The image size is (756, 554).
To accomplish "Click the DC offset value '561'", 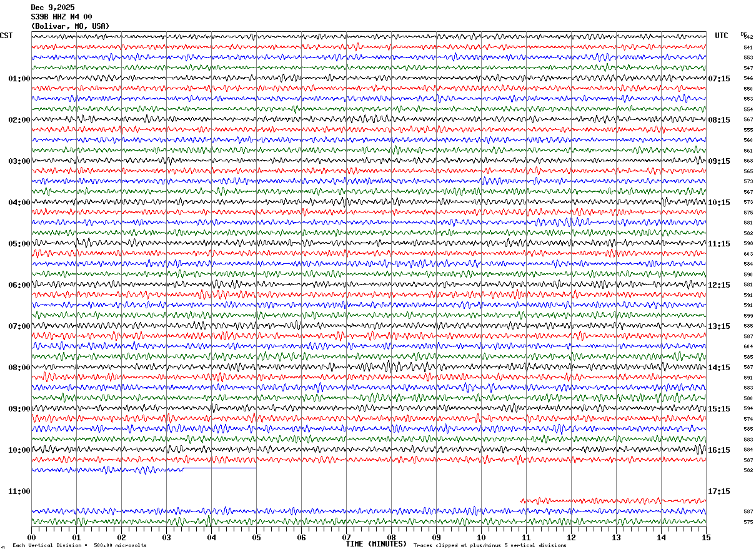I will [x=748, y=151].
